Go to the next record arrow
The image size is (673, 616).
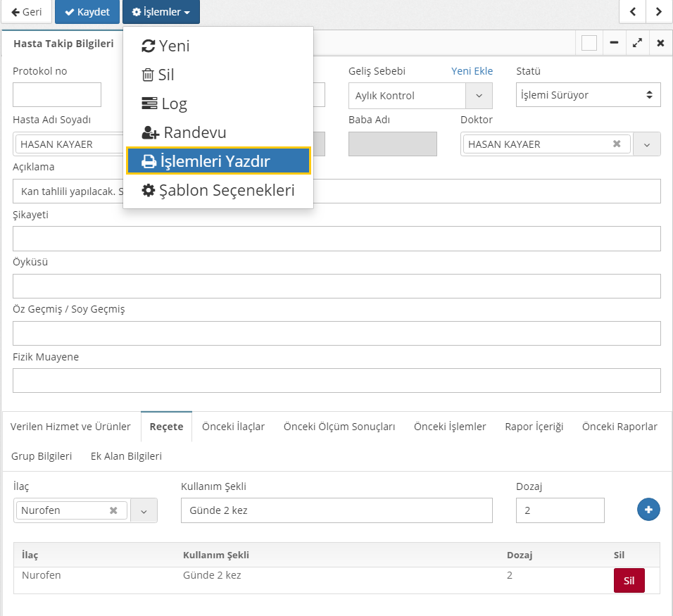coord(658,11)
